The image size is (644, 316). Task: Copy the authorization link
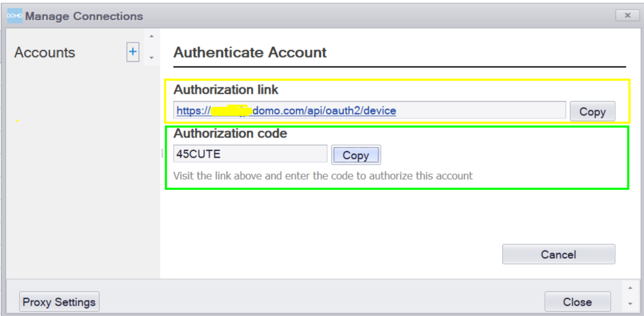[x=592, y=112]
